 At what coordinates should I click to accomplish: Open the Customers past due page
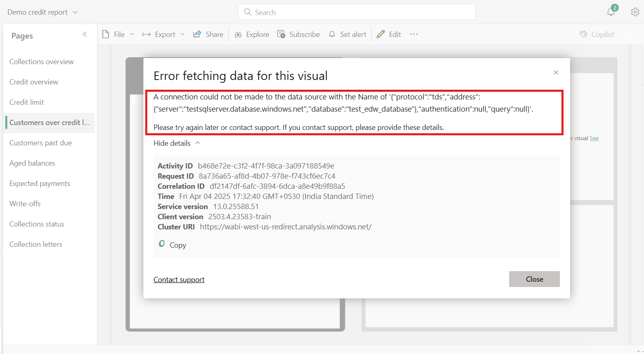41,143
